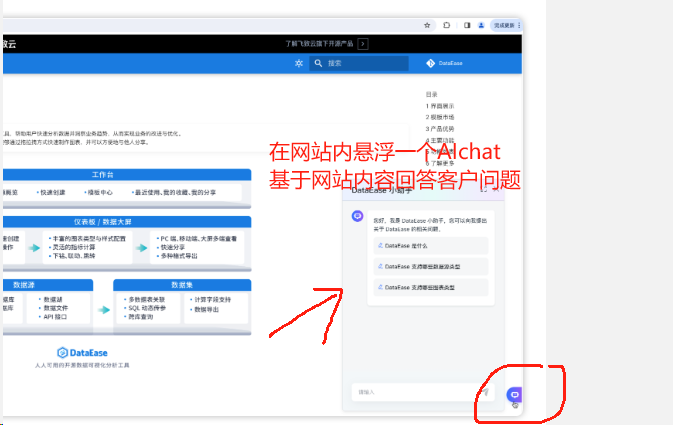Ask the suggested question about supported chart types
Screen dimensions: 673x425
coord(431,287)
